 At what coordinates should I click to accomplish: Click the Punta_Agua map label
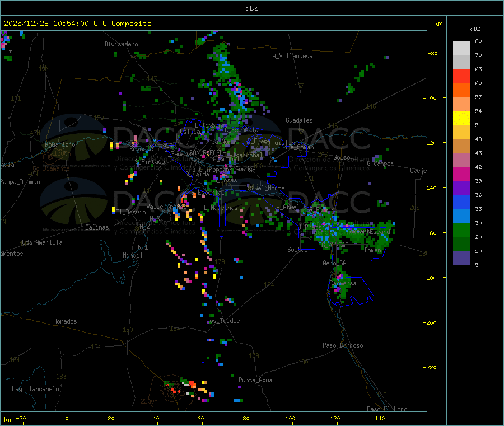tap(255, 380)
